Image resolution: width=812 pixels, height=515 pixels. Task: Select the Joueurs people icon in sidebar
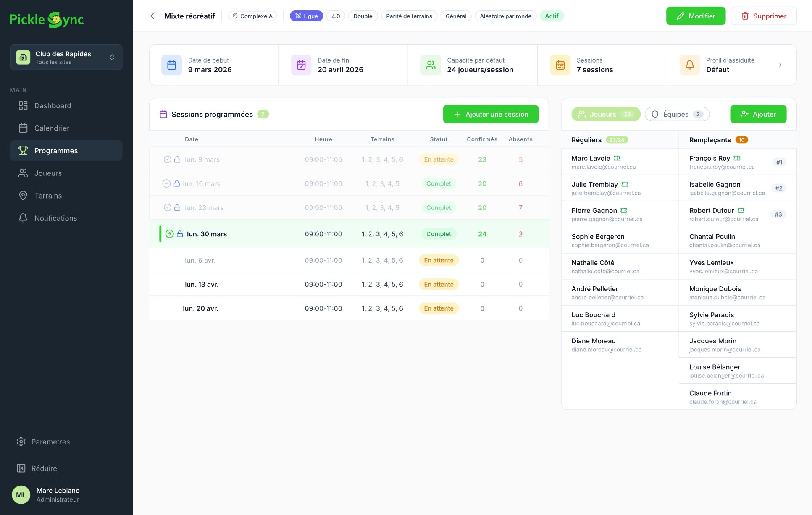(23, 173)
